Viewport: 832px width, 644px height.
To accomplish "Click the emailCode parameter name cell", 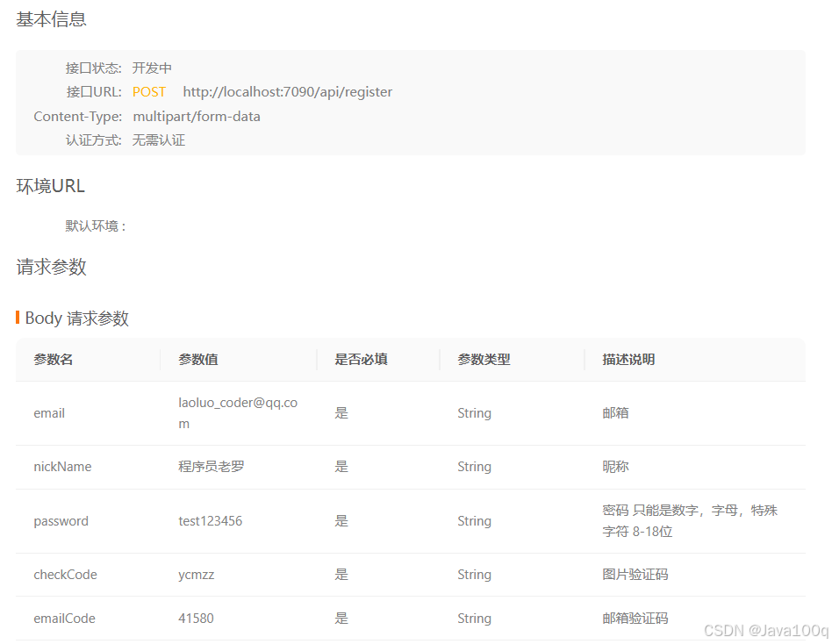I will (x=65, y=619).
